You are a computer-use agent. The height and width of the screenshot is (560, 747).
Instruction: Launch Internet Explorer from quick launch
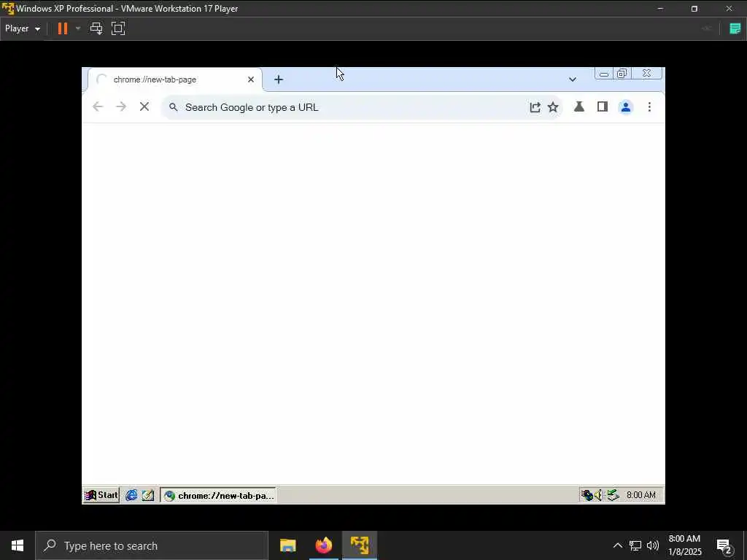click(x=131, y=495)
